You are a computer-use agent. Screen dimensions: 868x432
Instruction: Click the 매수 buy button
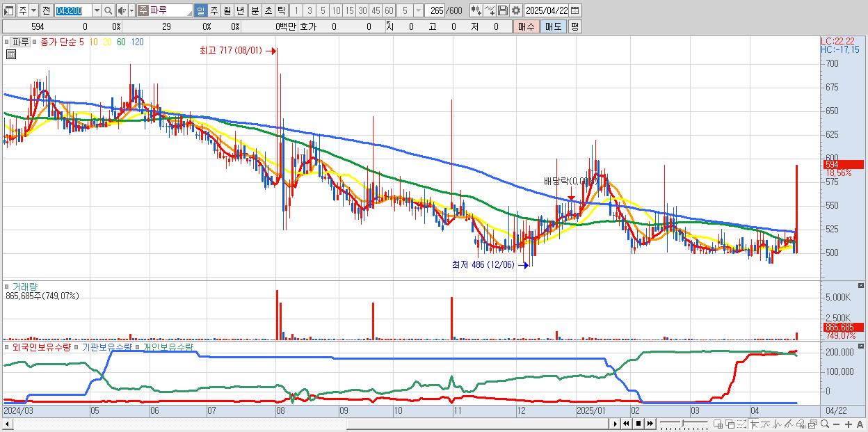(527, 26)
